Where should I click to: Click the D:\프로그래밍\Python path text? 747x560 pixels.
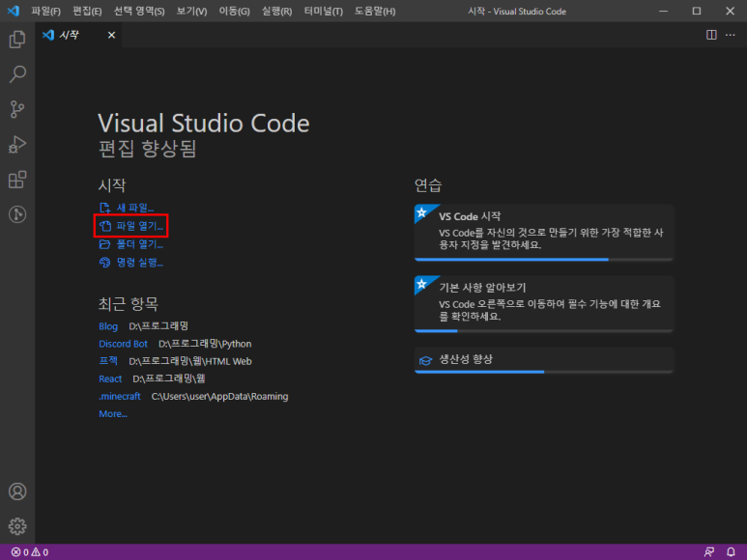205,344
